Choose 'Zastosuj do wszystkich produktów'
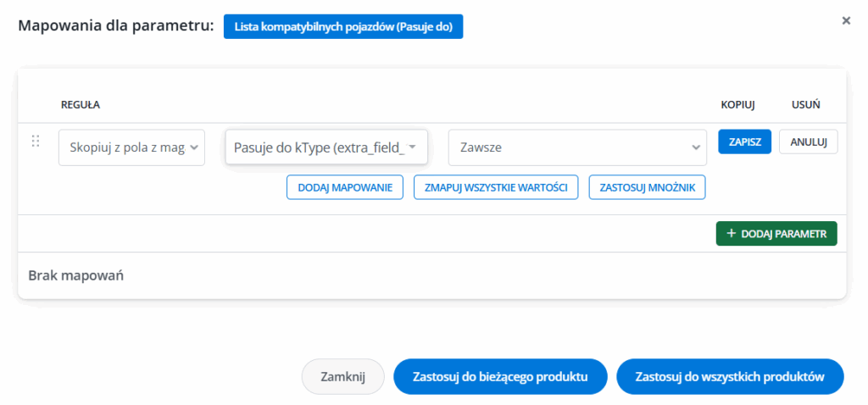 [730, 377]
